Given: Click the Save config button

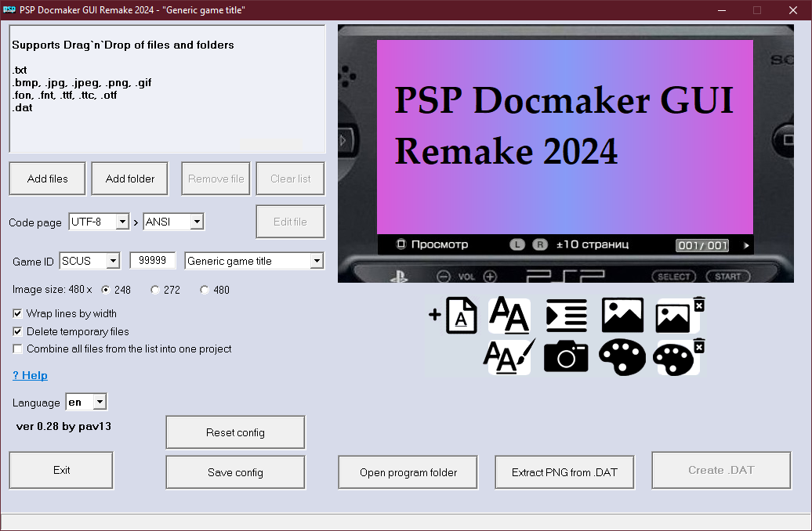Looking at the screenshot, I should pyautogui.click(x=234, y=471).
